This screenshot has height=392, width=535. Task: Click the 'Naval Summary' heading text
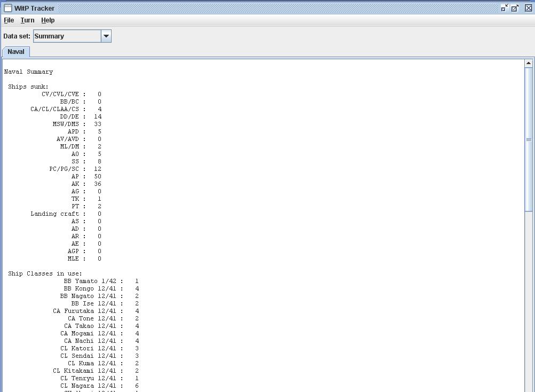click(29, 72)
